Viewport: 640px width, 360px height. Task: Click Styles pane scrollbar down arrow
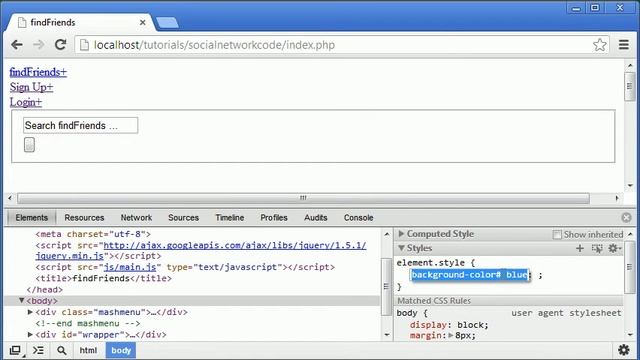(x=631, y=335)
